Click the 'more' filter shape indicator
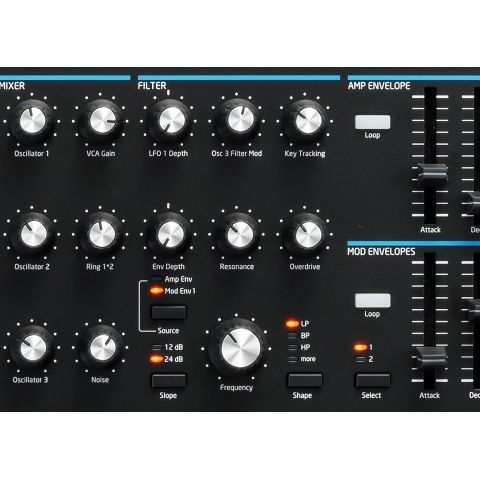This screenshot has height=480, width=480. tap(292, 359)
